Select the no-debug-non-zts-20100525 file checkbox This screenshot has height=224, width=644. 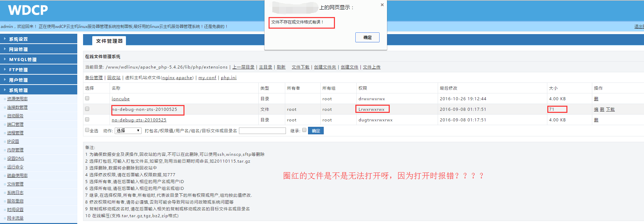(x=87, y=109)
